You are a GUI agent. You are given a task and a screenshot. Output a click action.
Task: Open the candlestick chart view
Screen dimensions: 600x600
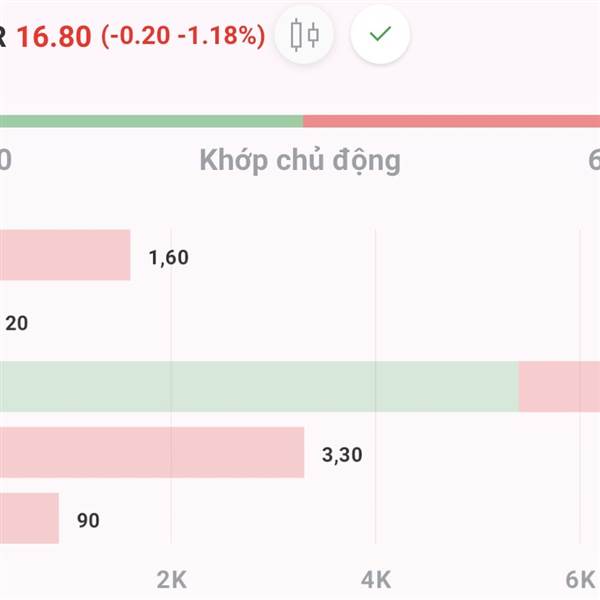point(304,35)
